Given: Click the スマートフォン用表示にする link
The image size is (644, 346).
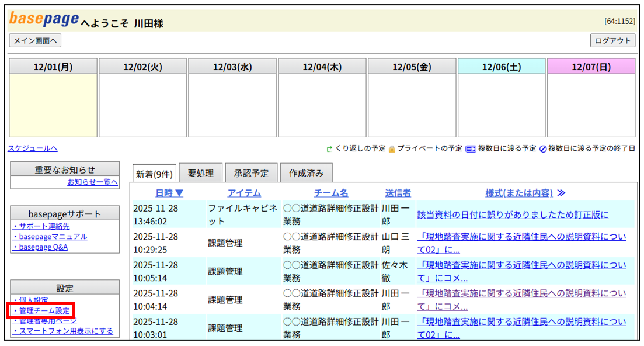Looking at the screenshot, I should point(64,331).
